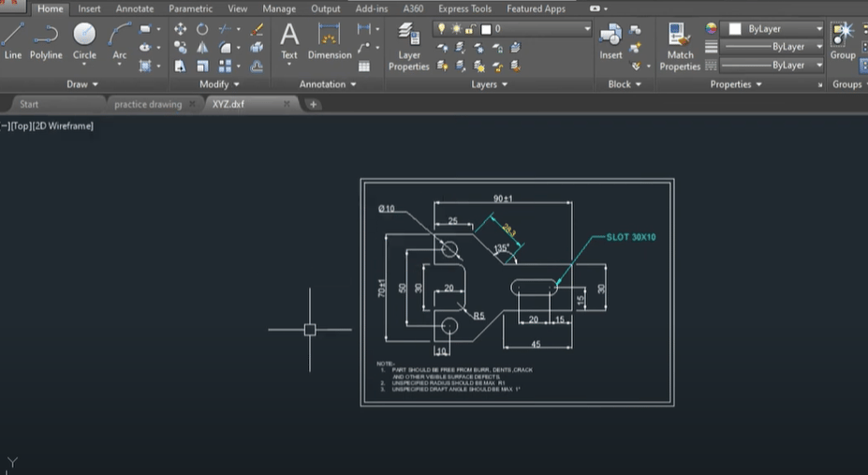
Task: Select the Mirror tool
Action: coord(202,48)
